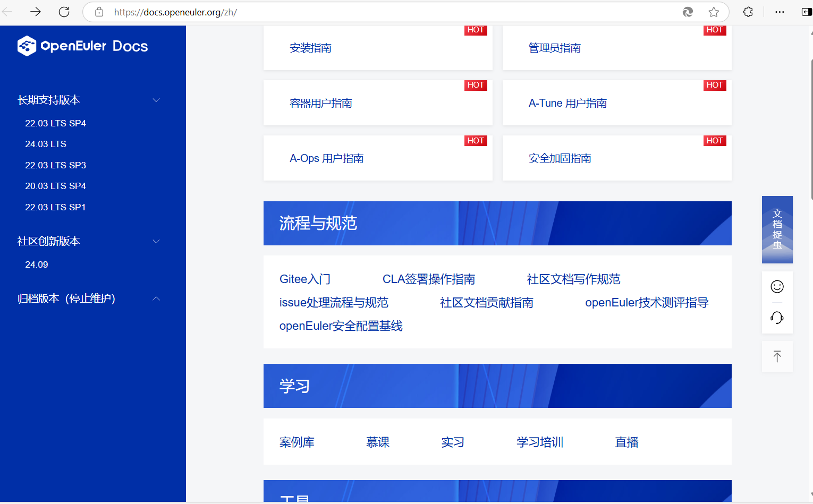Viewport: 813px width, 504px height.
Task: Select 22.03 LTS SP3 version
Action: [x=55, y=165]
